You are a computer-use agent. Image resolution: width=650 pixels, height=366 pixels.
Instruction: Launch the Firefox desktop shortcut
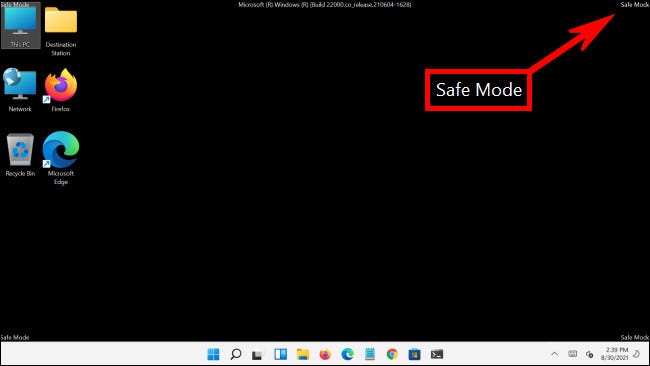point(61,90)
